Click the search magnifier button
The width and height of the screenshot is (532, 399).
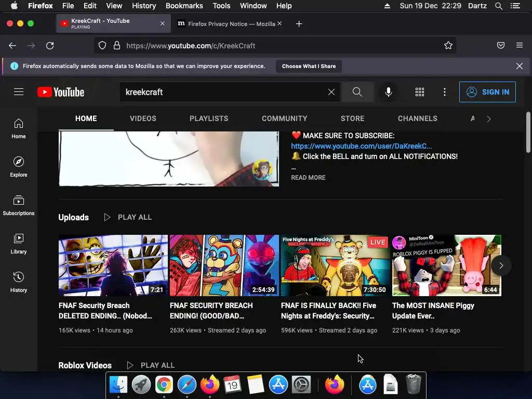click(357, 92)
